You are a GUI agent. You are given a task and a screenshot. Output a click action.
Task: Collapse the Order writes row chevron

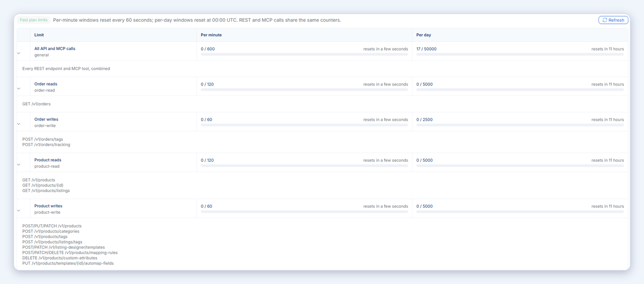(19, 124)
